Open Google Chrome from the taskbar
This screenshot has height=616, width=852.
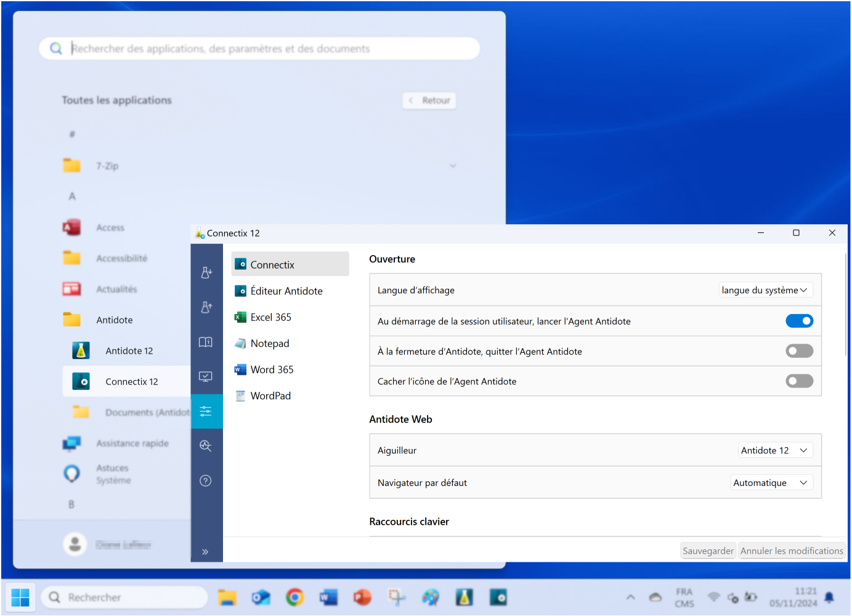295,597
